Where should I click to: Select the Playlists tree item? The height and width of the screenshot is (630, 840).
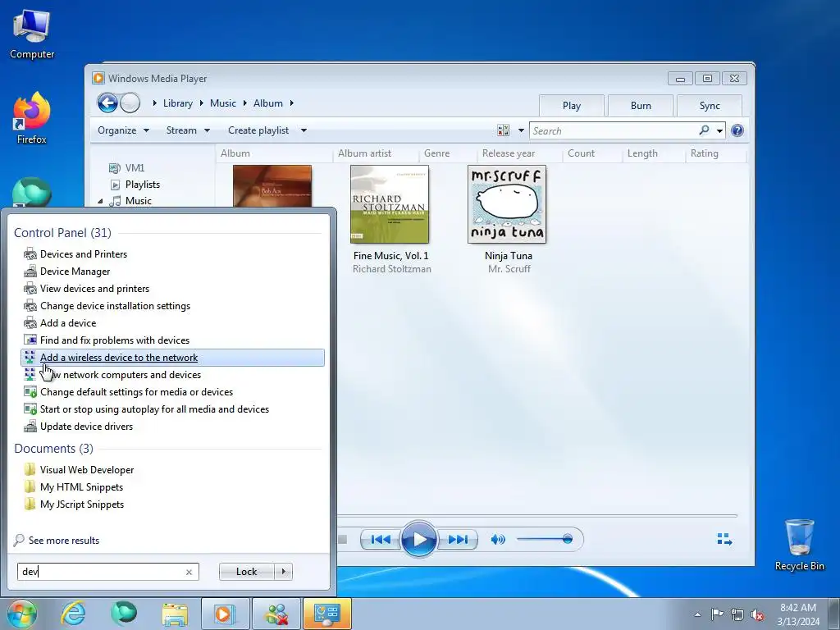[x=143, y=185]
